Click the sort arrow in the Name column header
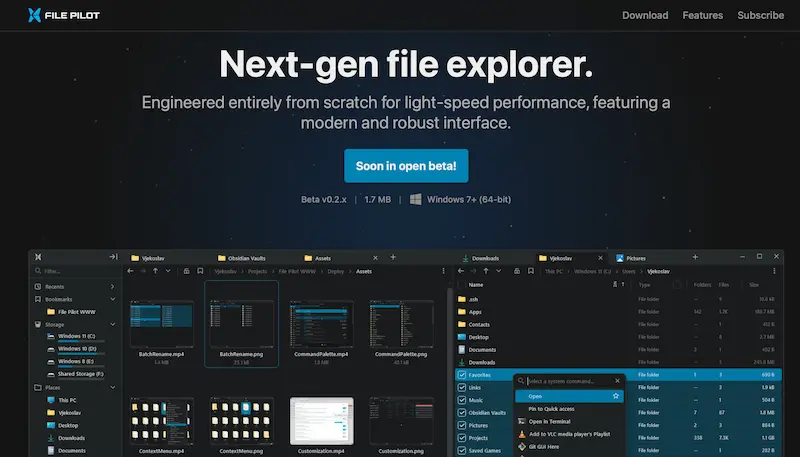Viewport: 800px width, 457px height. coord(623,285)
